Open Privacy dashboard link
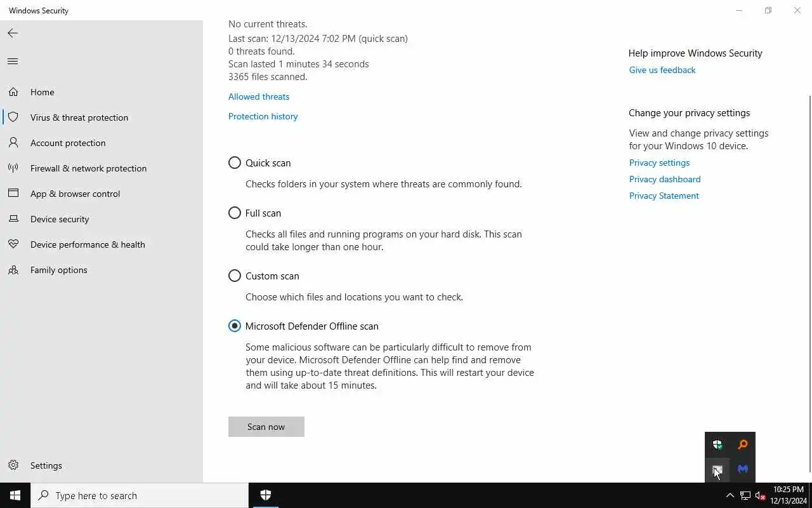Viewport: 812px width, 508px height. [665, 179]
